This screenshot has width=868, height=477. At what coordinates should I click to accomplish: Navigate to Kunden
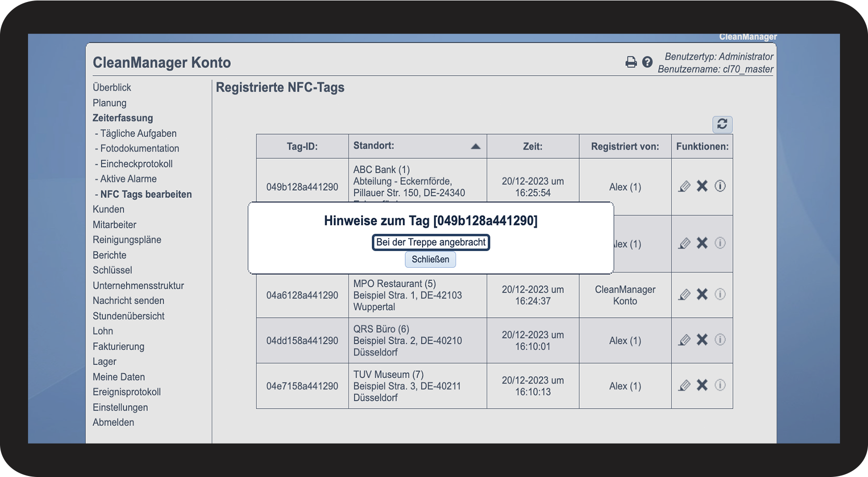[x=109, y=209]
